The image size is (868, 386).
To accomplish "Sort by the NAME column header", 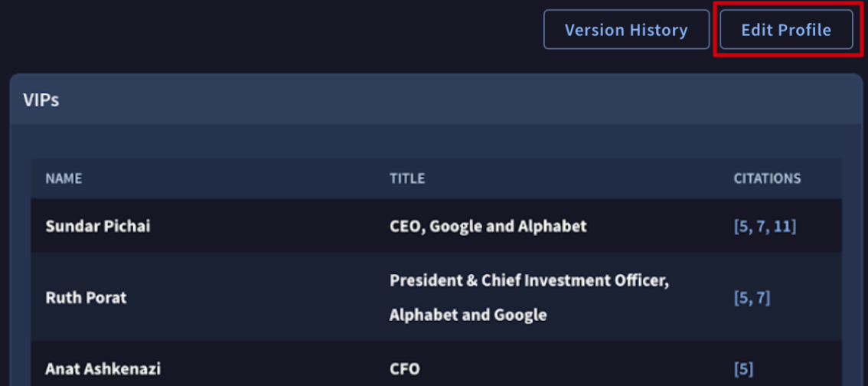I will pos(64,178).
